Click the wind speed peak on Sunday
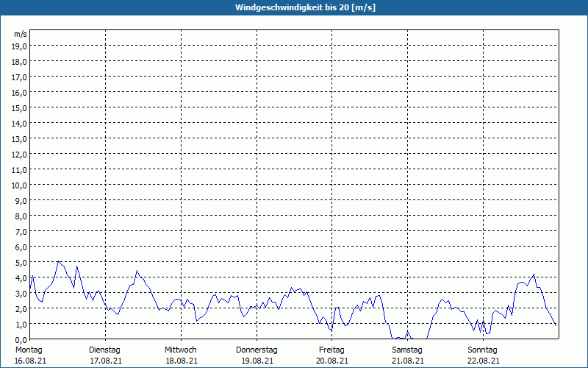The width and height of the screenshot is (588, 368). 534,275
